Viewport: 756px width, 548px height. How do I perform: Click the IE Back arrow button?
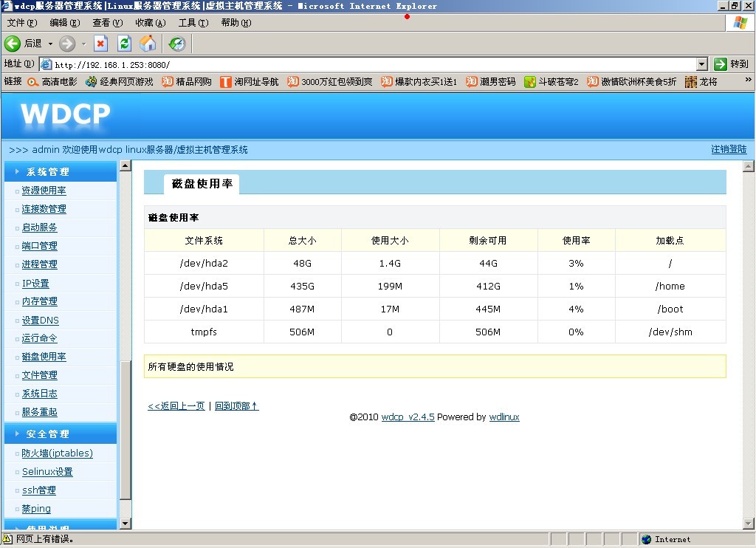pyautogui.click(x=13, y=44)
